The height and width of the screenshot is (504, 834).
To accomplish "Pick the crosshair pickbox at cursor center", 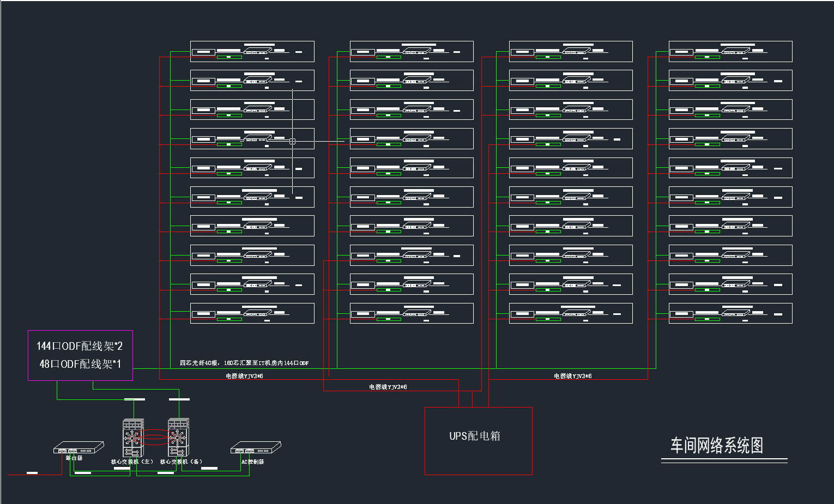I will point(293,141).
